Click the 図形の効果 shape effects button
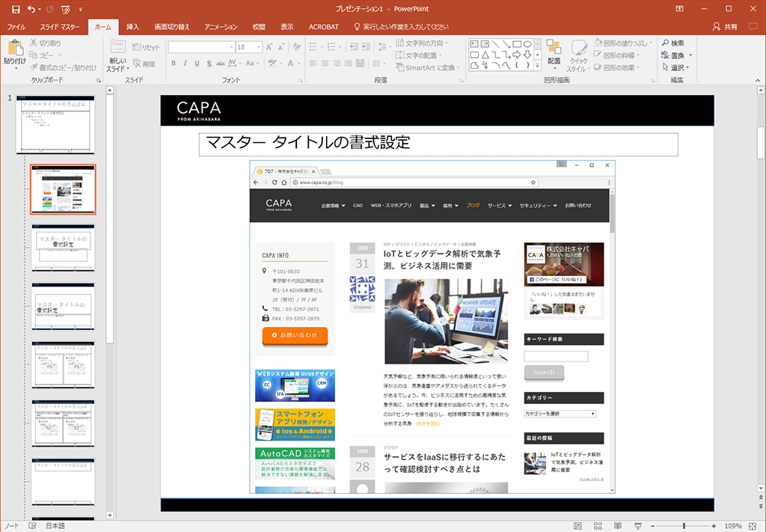The width and height of the screenshot is (766, 532). (x=617, y=67)
